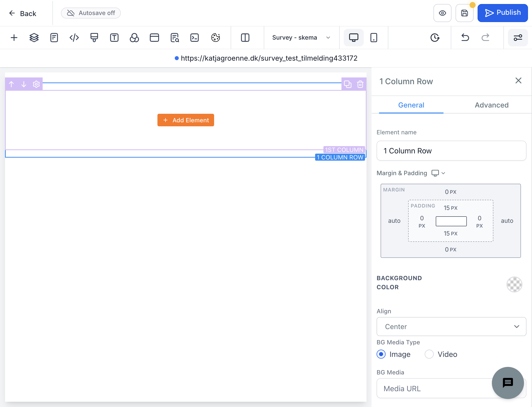Open the page notes document icon

(54, 38)
